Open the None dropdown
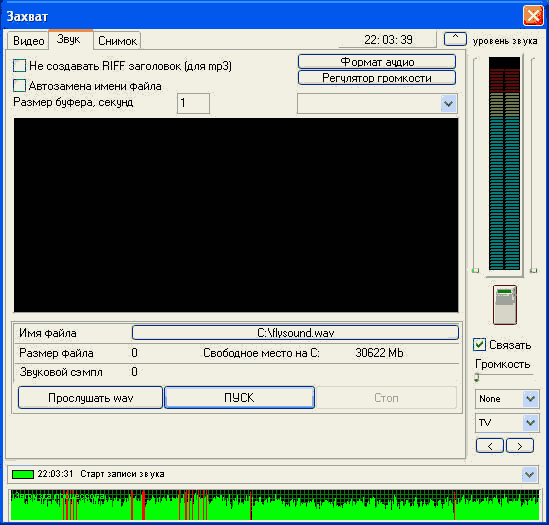The image size is (549, 525). (x=507, y=399)
